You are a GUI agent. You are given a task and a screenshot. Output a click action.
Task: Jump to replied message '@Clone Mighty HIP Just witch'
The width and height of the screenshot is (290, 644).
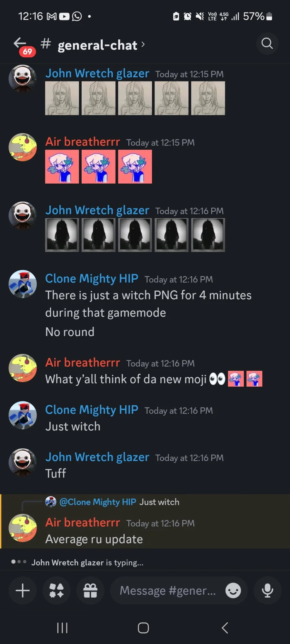[x=119, y=502]
